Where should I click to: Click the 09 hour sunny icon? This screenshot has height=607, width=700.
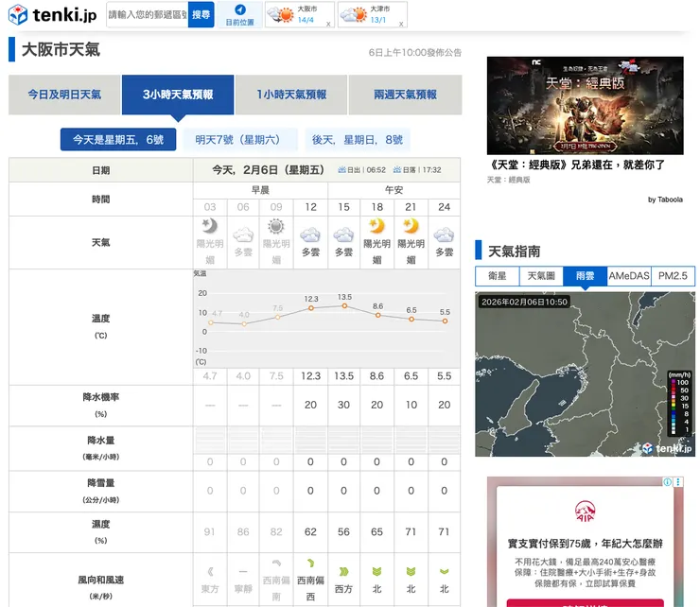click(276, 226)
